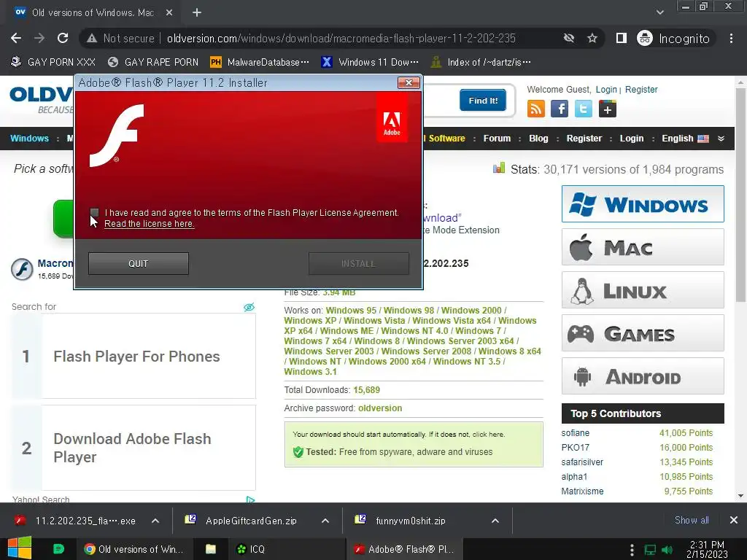Viewport: 747px width, 560px height.
Task: Click the AdChoices icon near Yahoo Search
Action: (x=251, y=499)
